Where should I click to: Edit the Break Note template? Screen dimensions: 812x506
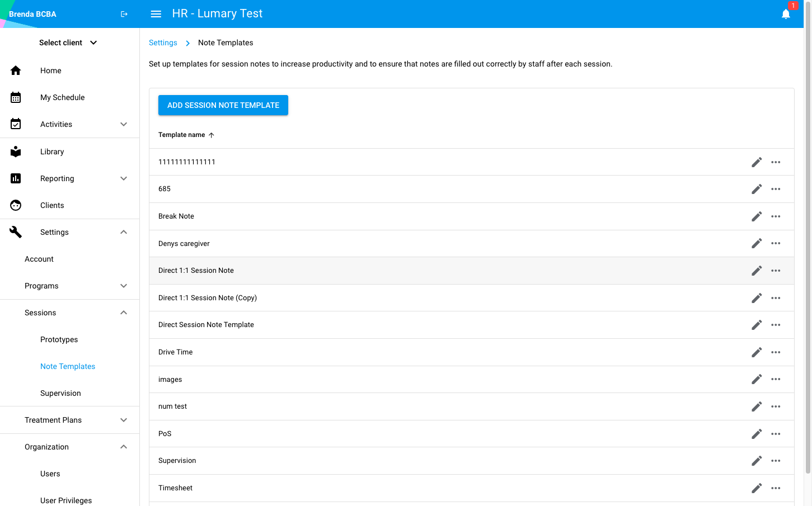[757, 216]
